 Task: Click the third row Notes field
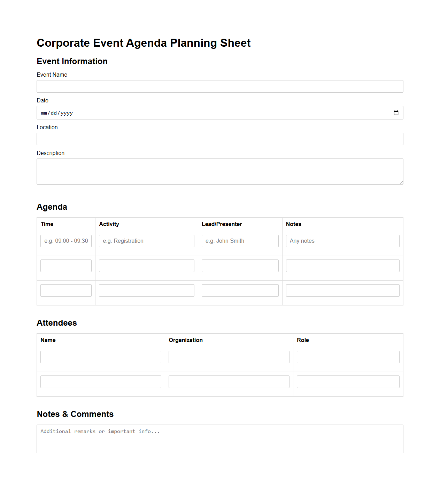point(342,290)
